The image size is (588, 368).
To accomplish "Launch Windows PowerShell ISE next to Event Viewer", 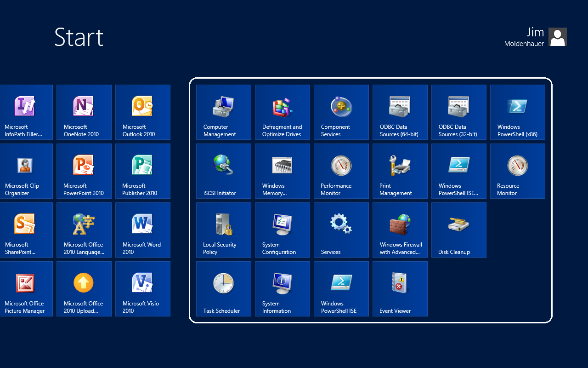I will [x=341, y=289].
